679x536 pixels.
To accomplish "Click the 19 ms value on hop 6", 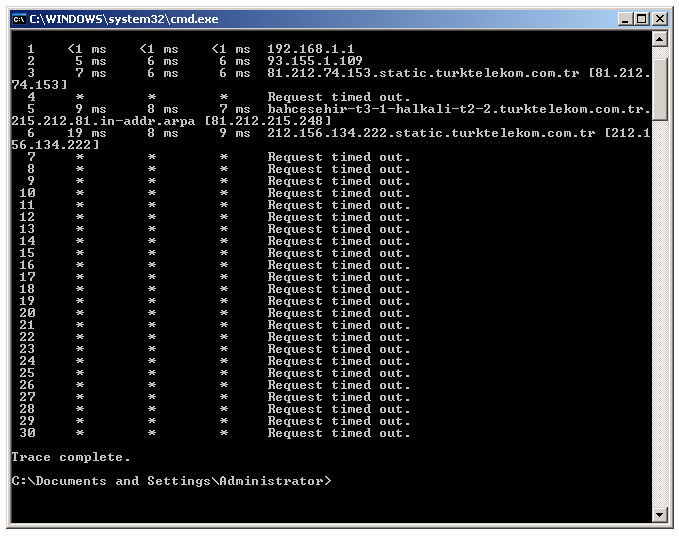I will (87, 133).
